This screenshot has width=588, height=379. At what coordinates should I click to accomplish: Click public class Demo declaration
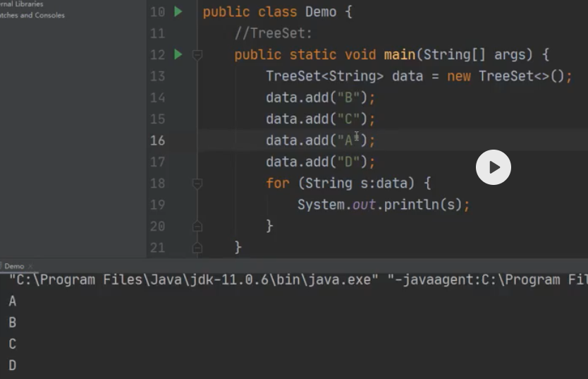point(278,12)
